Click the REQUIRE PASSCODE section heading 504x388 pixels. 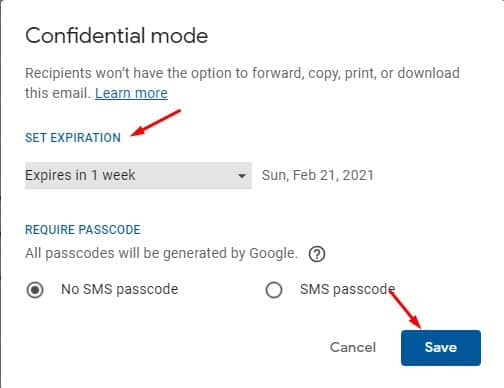[x=83, y=230]
